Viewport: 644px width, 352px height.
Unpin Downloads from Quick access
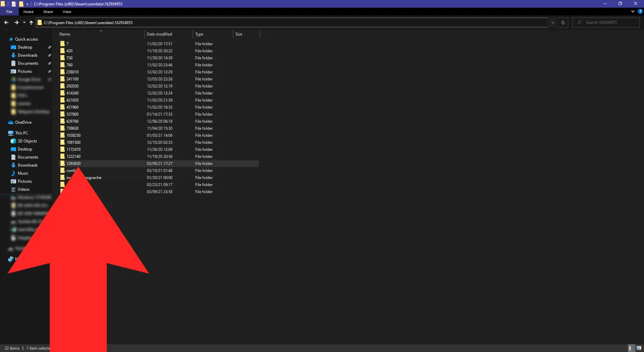click(49, 55)
